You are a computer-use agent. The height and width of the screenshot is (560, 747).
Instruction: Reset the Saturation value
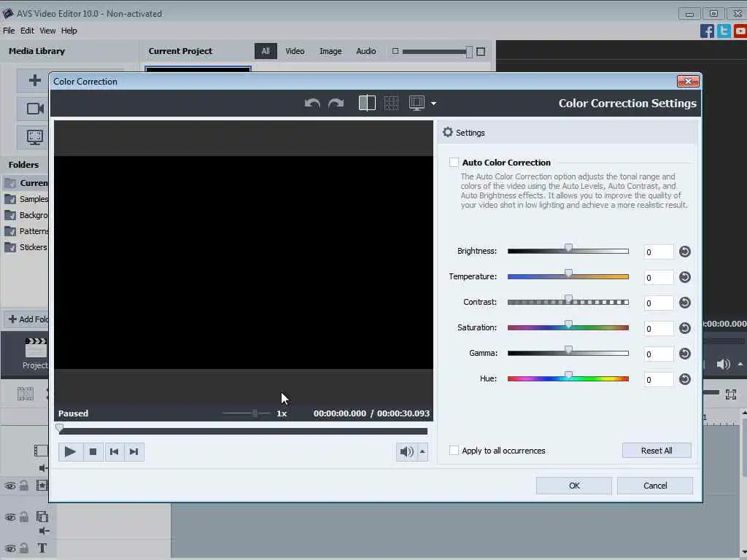(x=684, y=328)
